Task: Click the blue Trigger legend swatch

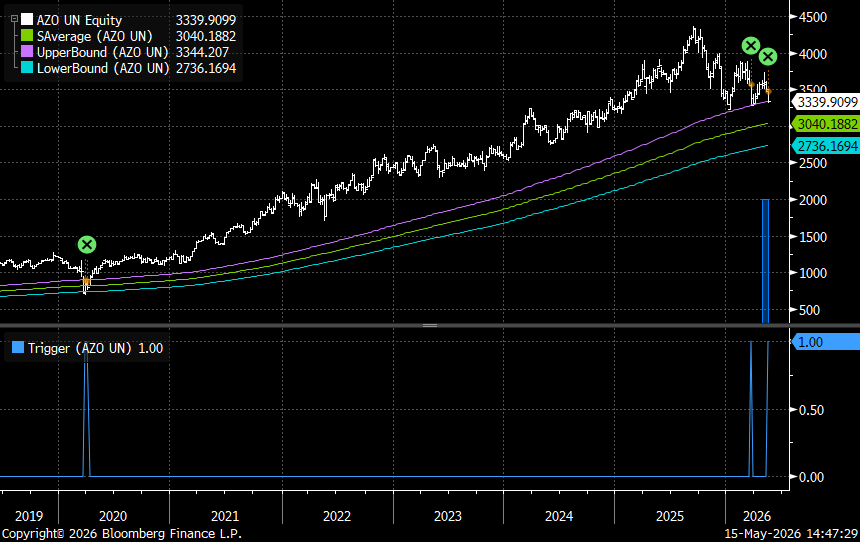Action: click(18, 347)
